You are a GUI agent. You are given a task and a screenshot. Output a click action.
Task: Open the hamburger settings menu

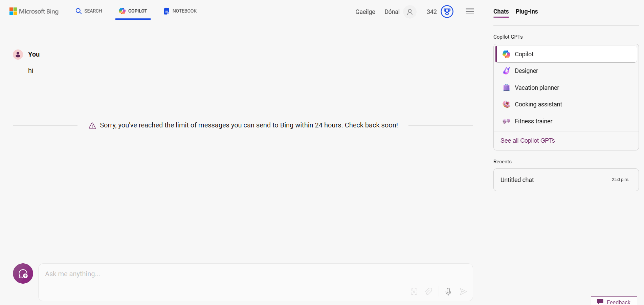coord(470,12)
